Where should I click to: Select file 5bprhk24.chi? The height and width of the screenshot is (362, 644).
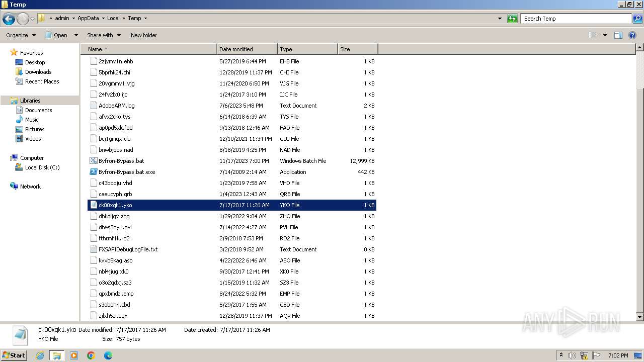[x=114, y=72]
